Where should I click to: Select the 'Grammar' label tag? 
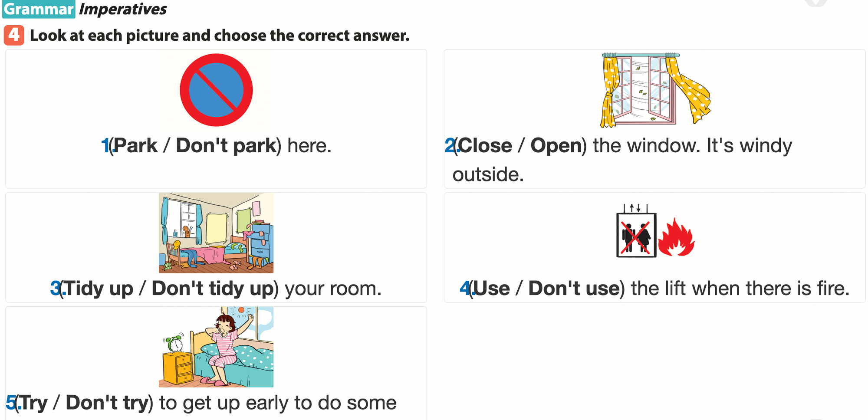point(39,9)
